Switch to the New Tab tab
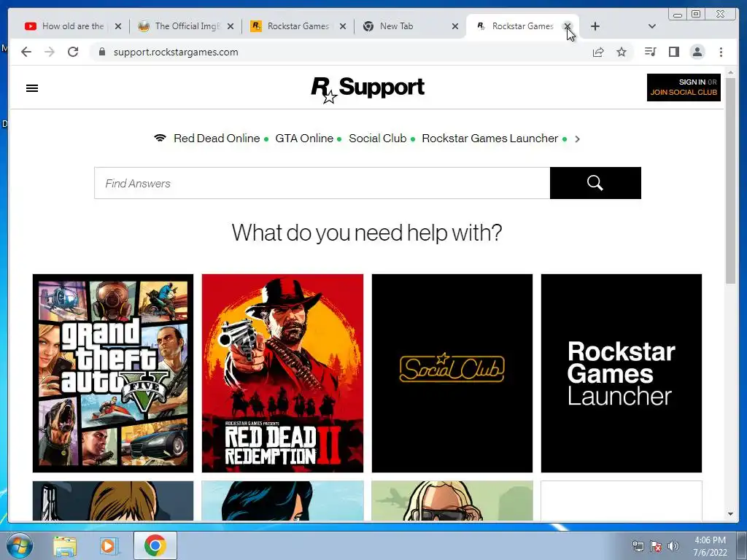 pyautogui.click(x=396, y=26)
